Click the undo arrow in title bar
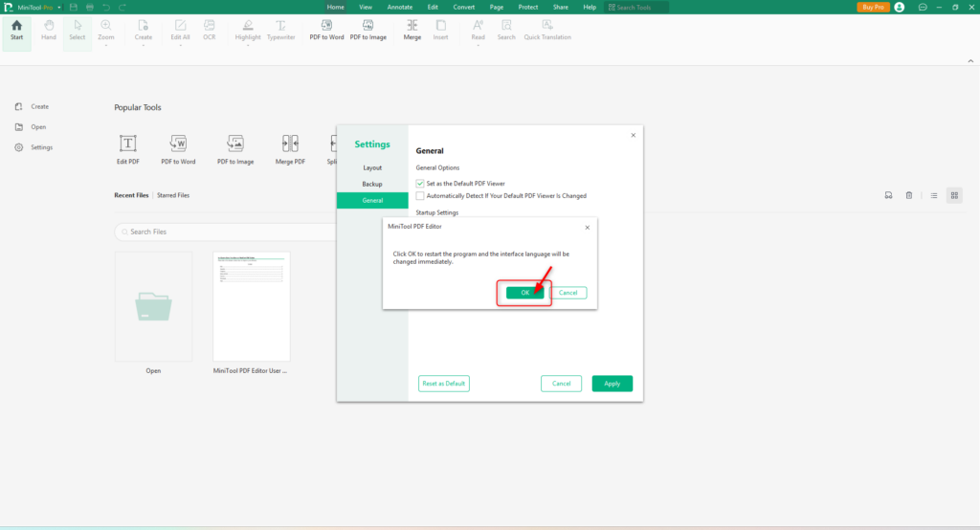The height and width of the screenshot is (530, 980). 106,7
